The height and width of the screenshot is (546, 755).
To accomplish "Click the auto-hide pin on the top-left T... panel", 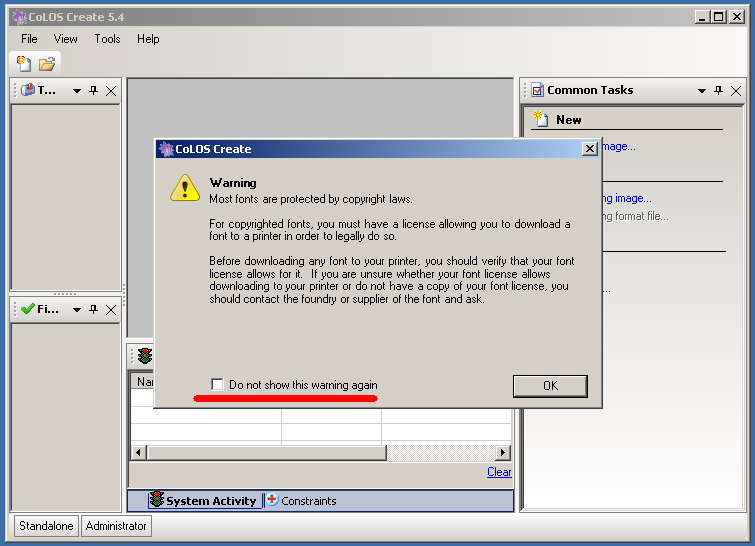I will pos(93,90).
